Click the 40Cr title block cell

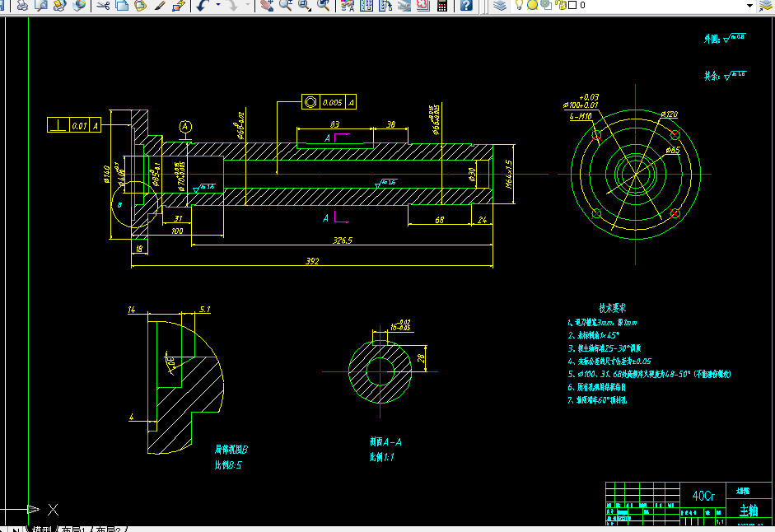click(703, 496)
